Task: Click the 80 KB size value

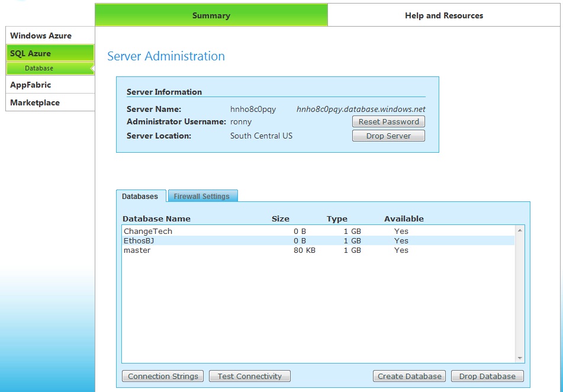Action: (304, 250)
